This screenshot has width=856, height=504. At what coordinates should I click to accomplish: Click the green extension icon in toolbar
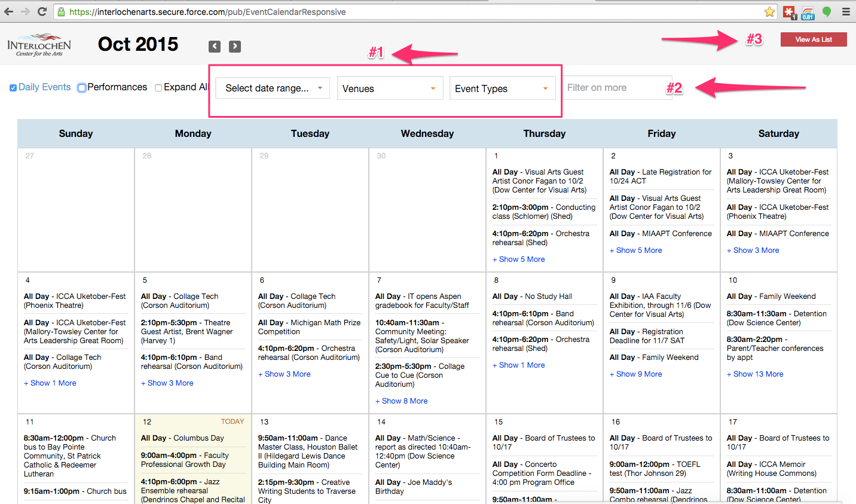click(827, 12)
